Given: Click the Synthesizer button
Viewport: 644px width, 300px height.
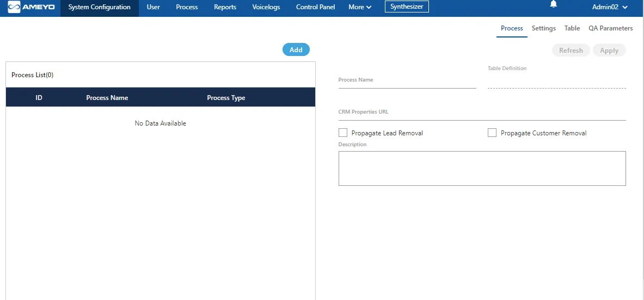Looking at the screenshot, I should [x=407, y=7].
